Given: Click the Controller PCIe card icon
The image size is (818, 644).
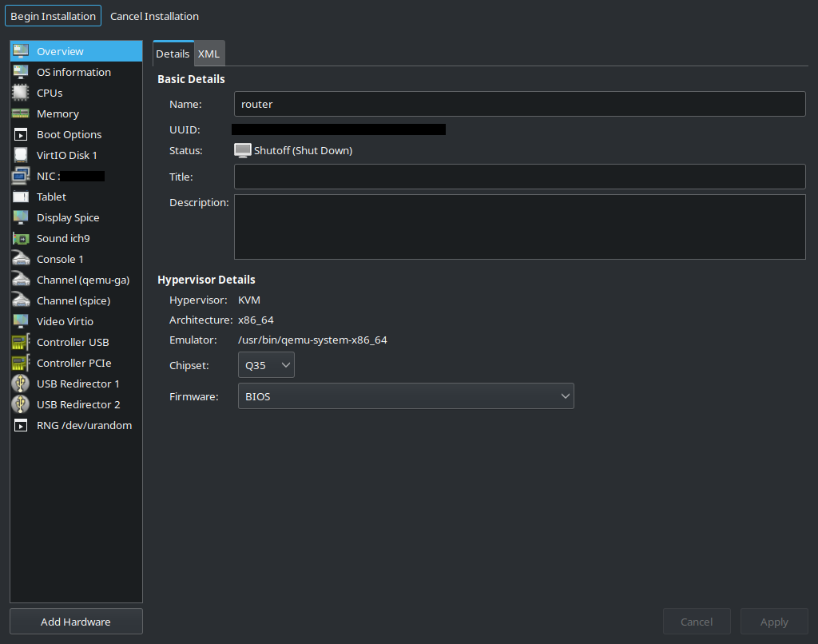Looking at the screenshot, I should 21,363.
